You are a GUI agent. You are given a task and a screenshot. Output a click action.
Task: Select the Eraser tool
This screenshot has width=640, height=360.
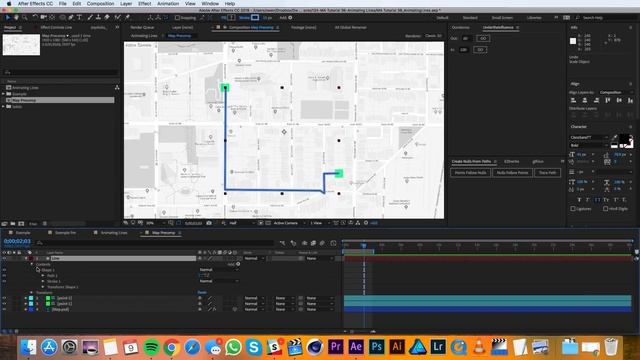coord(107,18)
